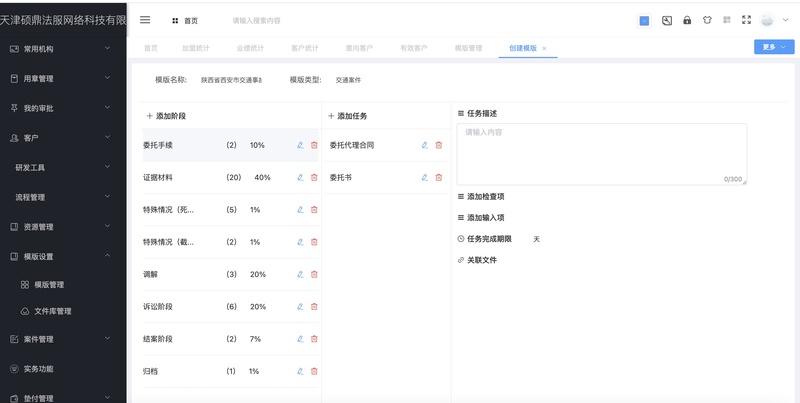This screenshot has height=403, width=800.
Task: Click 添加任务 to add a task
Action: [x=347, y=116]
